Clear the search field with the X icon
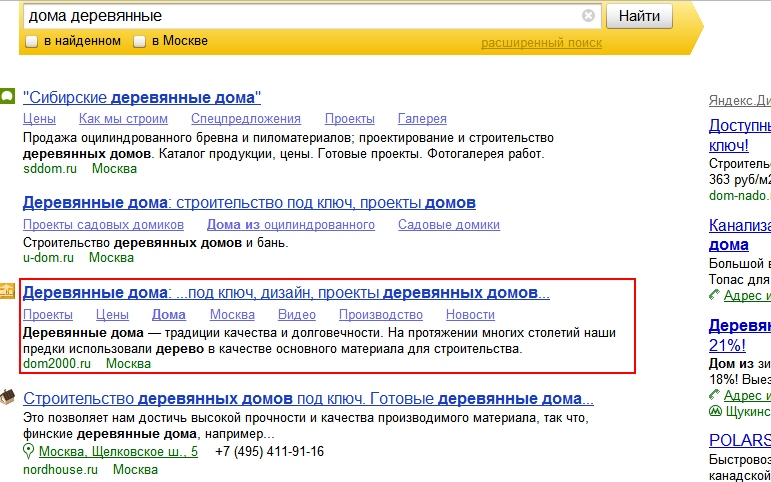The image size is (771, 482). pyautogui.click(x=588, y=16)
